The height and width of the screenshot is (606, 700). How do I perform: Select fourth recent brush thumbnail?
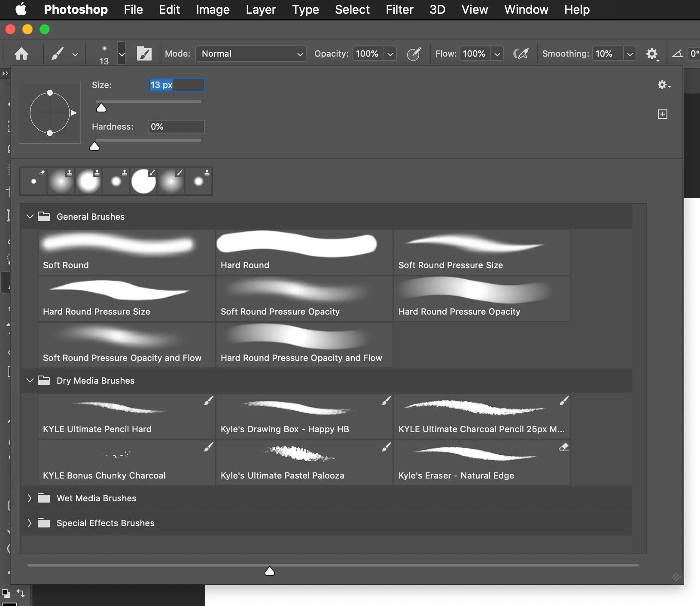pyautogui.click(x=116, y=181)
